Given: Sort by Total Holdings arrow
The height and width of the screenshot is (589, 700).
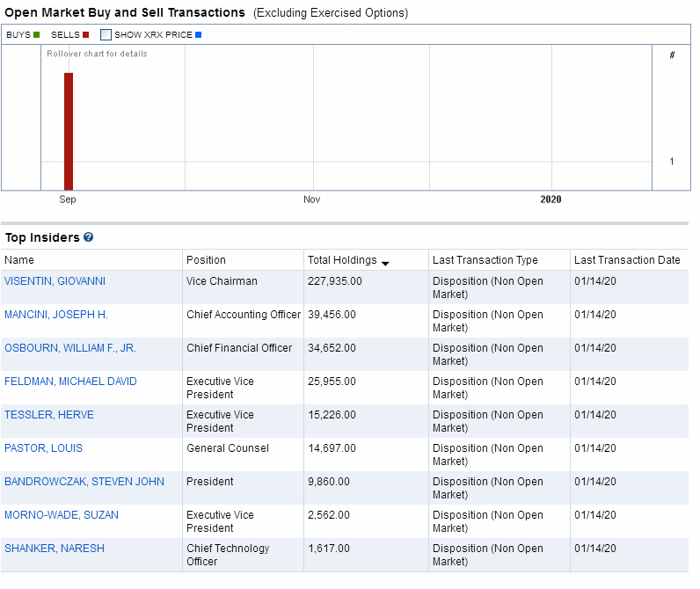Looking at the screenshot, I should tap(385, 263).
